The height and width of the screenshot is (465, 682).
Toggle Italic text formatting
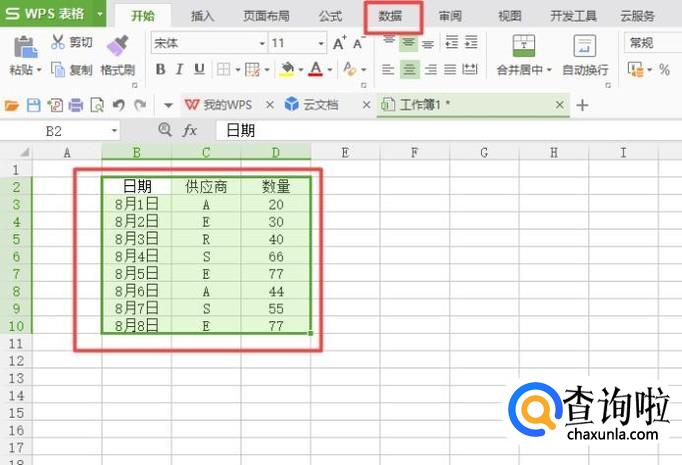180,69
